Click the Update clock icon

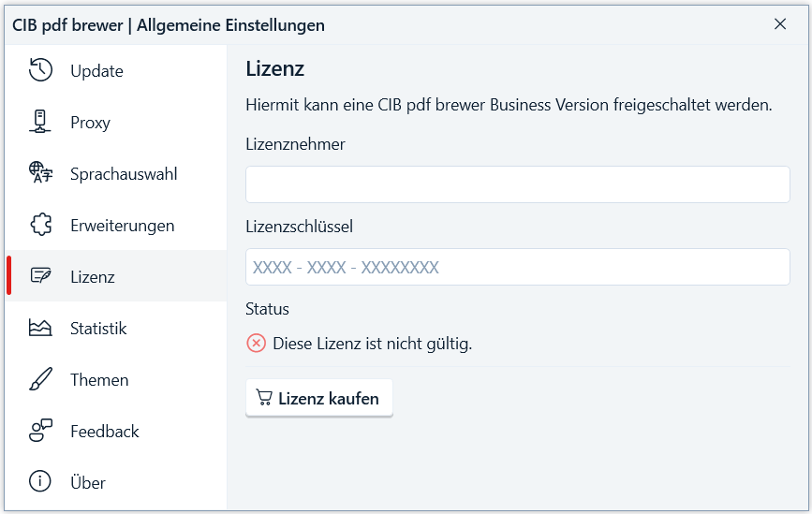[x=40, y=70]
